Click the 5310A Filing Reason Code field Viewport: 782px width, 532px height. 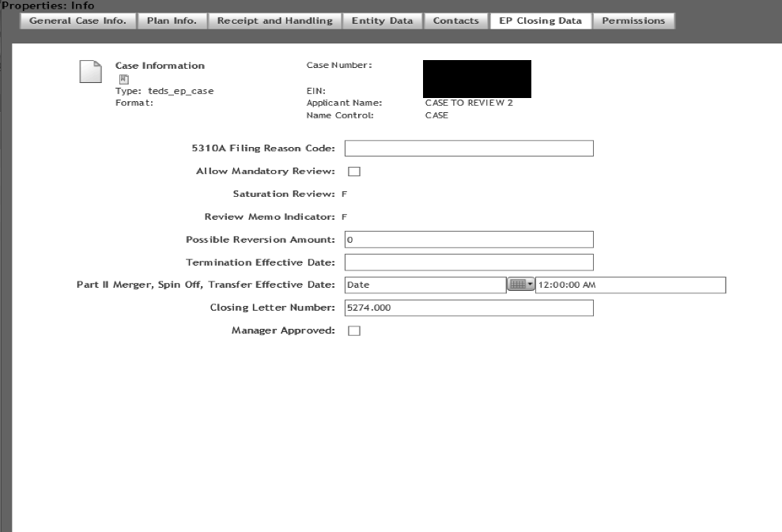click(x=468, y=149)
